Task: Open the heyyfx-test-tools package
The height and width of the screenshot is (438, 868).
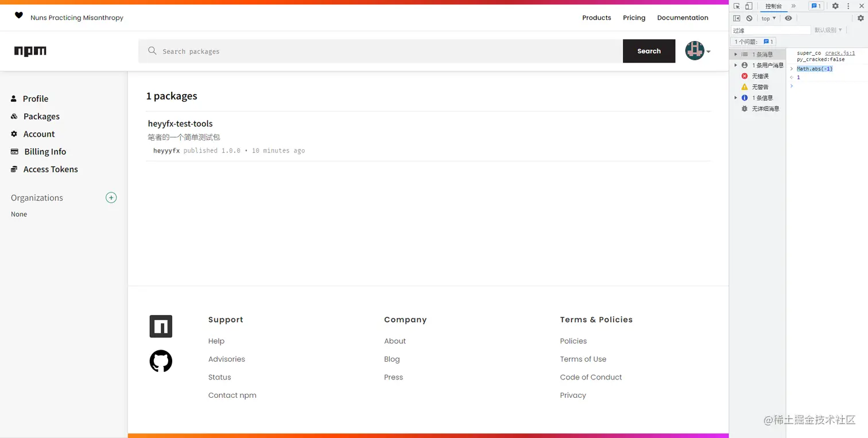Action: click(x=180, y=123)
